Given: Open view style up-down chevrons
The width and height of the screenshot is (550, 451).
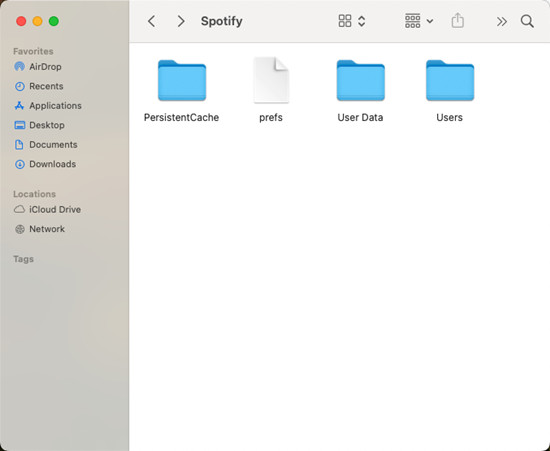Looking at the screenshot, I should (362, 21).
